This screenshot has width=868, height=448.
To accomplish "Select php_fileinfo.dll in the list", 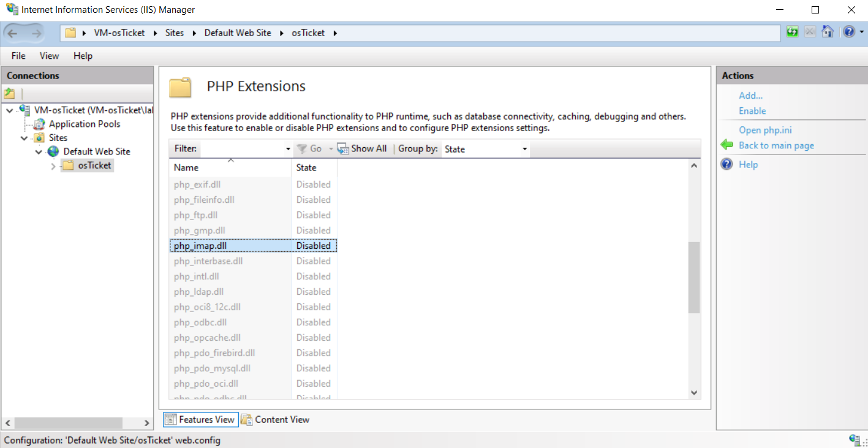I will (204, 200).
